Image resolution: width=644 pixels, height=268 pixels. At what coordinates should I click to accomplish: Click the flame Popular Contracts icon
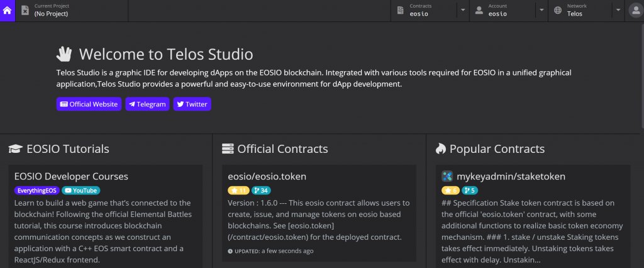[x=441, y=149]
